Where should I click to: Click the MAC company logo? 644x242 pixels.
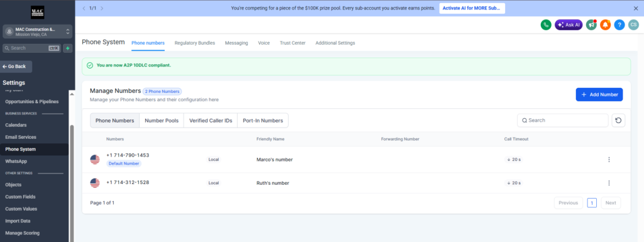[38, 13]
